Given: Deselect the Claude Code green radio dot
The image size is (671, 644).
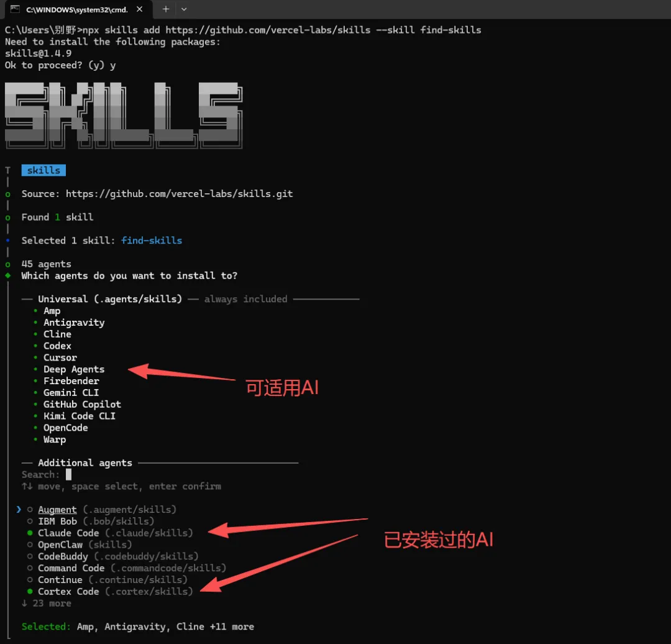Looking at the screenshot, I should pos(30,533).
